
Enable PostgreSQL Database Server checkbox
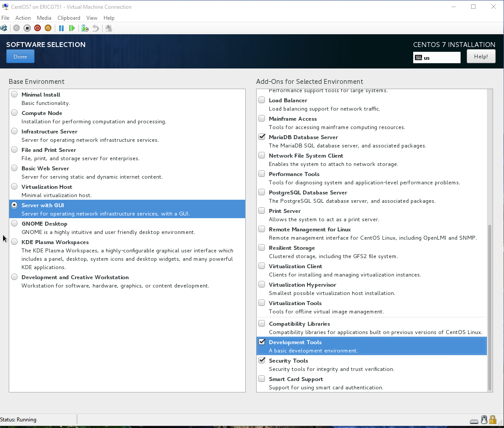click(x=262, y=192)
